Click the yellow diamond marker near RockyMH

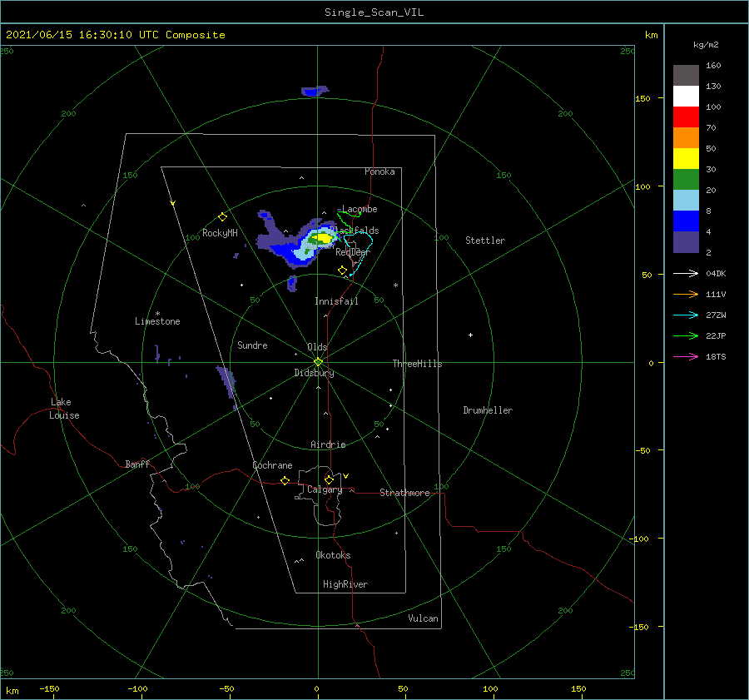(x=222, y=217)
